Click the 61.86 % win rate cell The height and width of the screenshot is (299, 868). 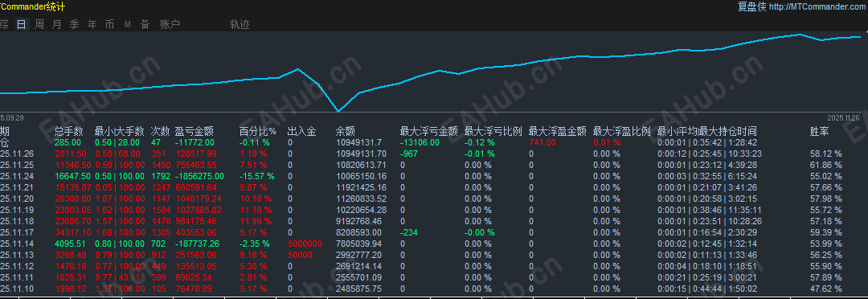pyautogui.click(x=825, y=165)
